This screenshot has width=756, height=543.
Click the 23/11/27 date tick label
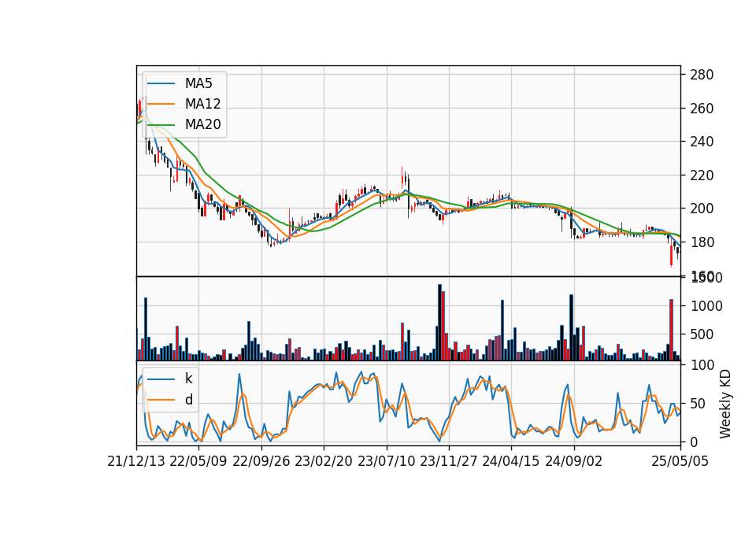(449, 461)
